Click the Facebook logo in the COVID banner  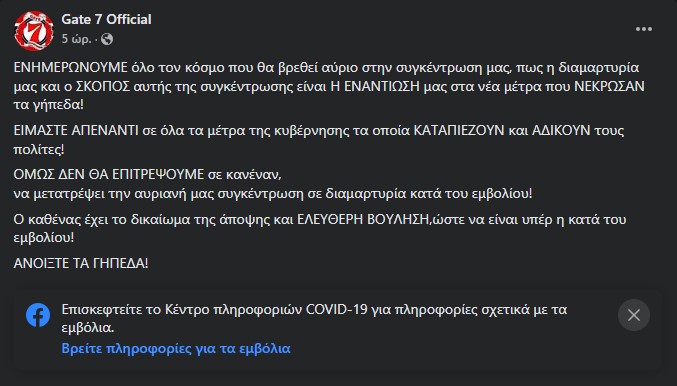(38, 315)
